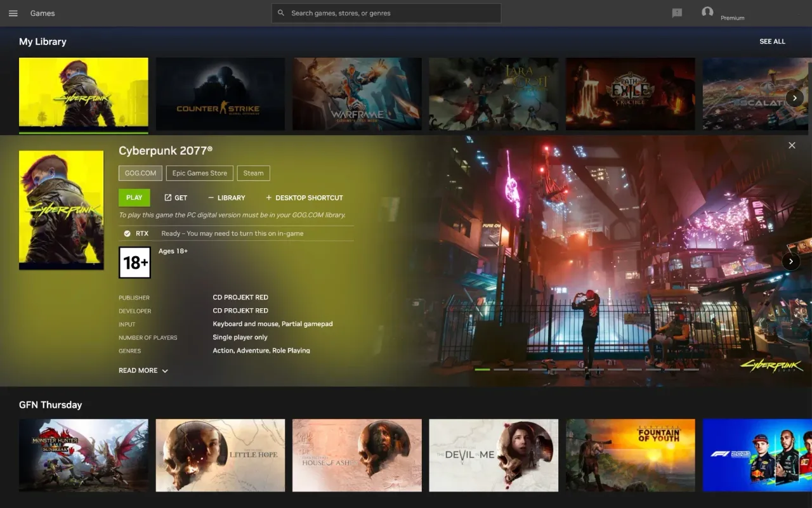This screenshot has height=508, width=812.
Task: Click SEE ALL in My Library
Action: tap(772, 41)
